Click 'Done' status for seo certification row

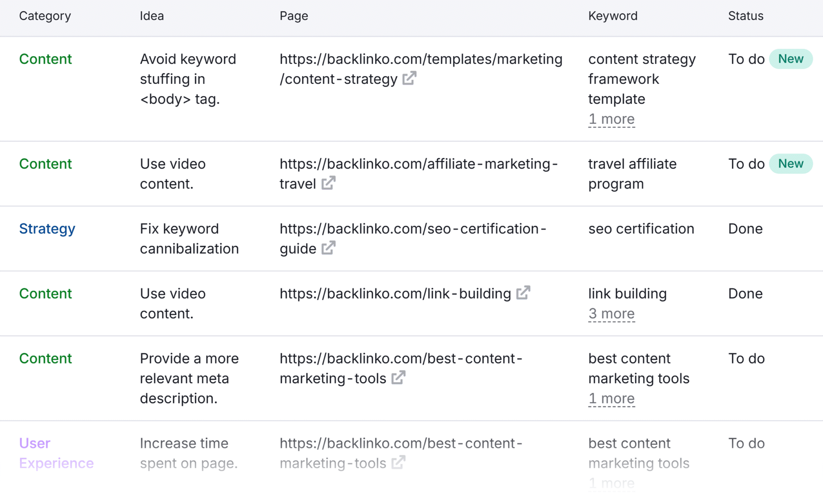click(745, 229)
